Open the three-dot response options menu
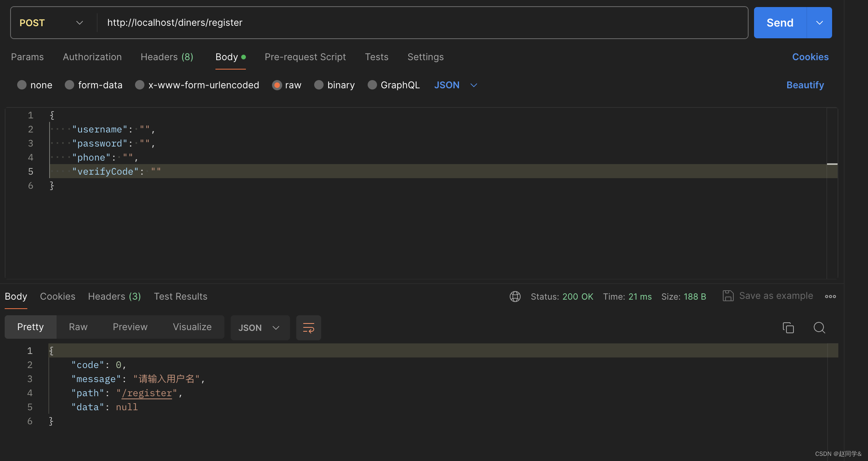Viewport: 868px width, 461px height. 830,297
